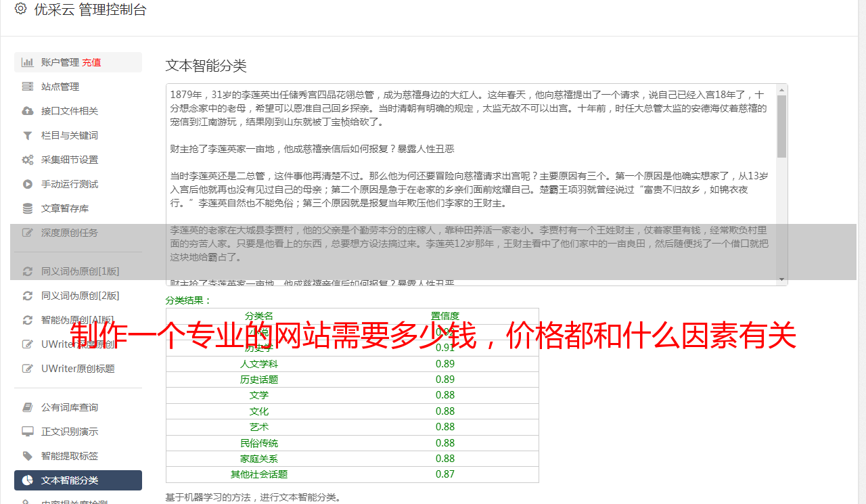Open 同义词伪原创[1版] via its refresh icon

(28, 271)
